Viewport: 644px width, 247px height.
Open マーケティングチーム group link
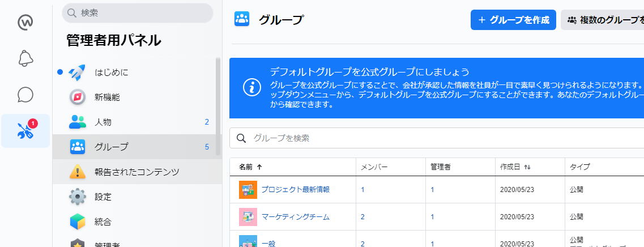tap(296, 216)
